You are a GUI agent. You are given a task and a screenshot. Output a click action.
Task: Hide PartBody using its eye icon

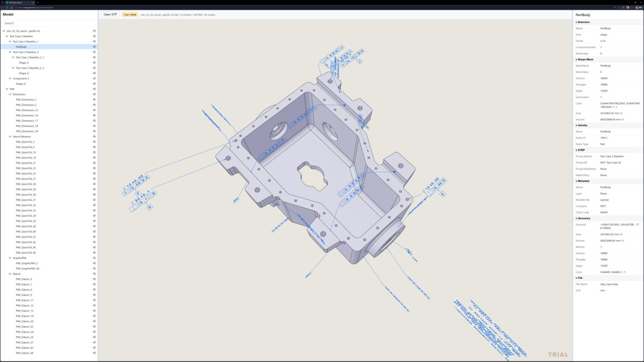[x=94, y=47]
